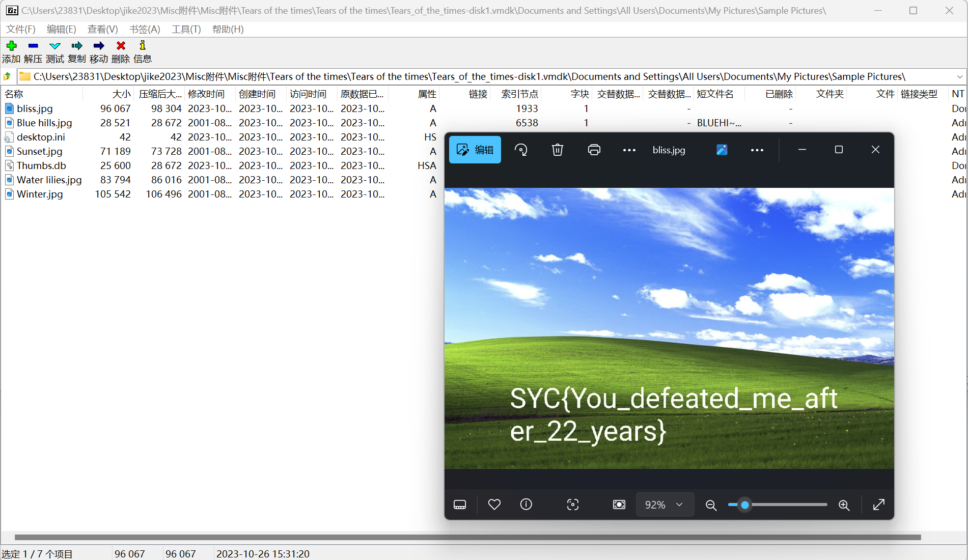Screen dimensions: 968x560
Task: Open the second more-options dots in Photos
Action: pyautogui.click(x=757, y=150)
